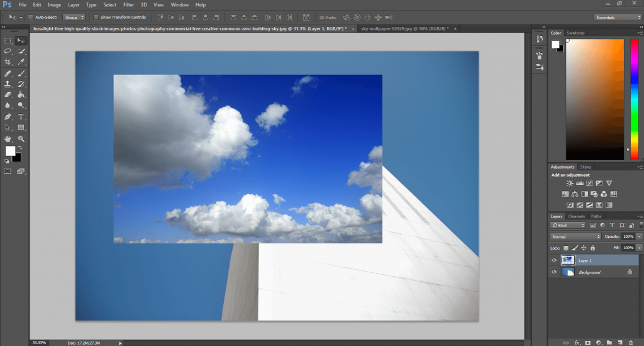Select the Blur tool
This screenshot has height=346, width=644.
click(x=8, y=105)
